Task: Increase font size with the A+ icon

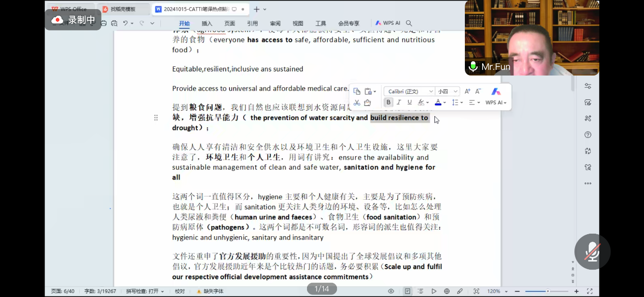Action: tap(467, 91)
